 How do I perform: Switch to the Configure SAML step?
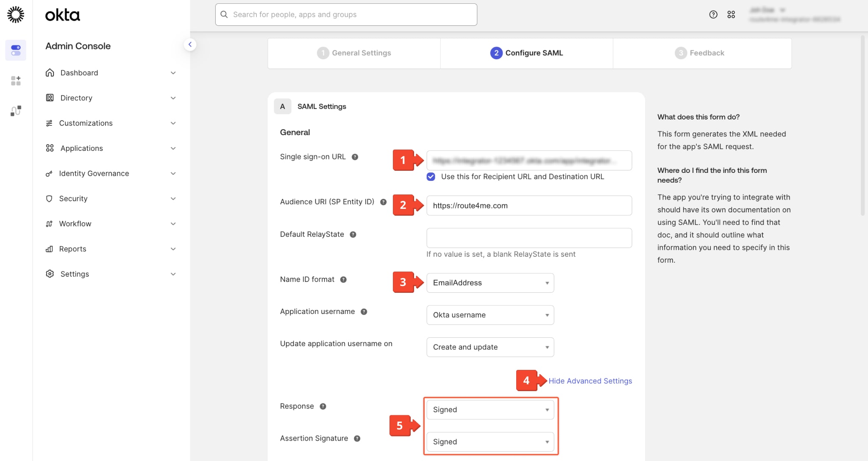[x=526, y=53]
